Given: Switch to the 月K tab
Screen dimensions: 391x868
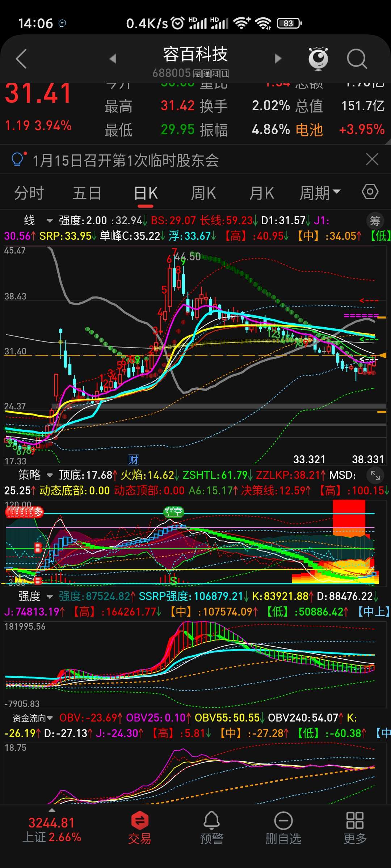Looking at the screenshot, I should 261,193.
